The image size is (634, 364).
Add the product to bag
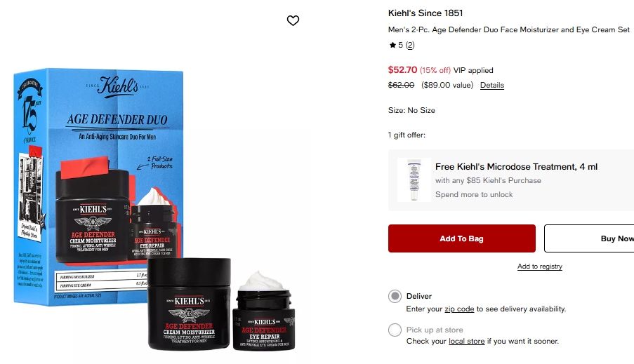tap(462, 238)
